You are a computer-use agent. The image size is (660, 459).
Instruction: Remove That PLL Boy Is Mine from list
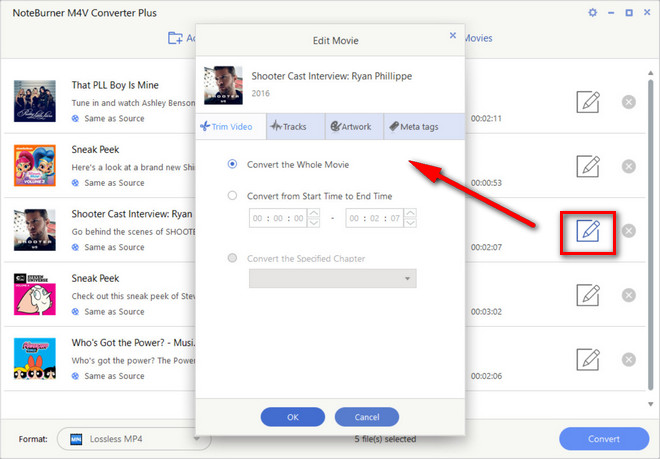[x=628, y=101]
